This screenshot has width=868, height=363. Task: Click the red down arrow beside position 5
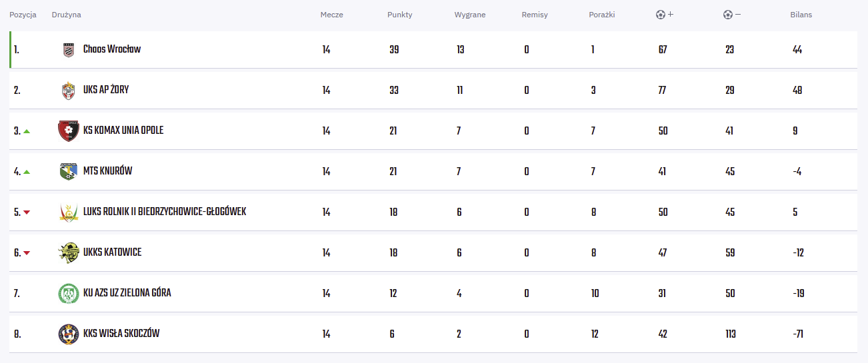27,212
